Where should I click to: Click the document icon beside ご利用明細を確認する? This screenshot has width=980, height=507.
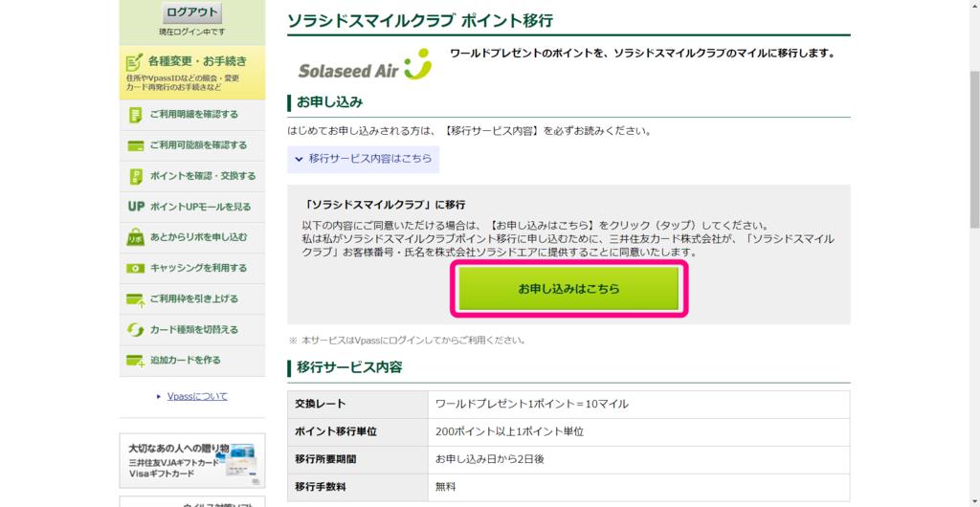point(135,115)
